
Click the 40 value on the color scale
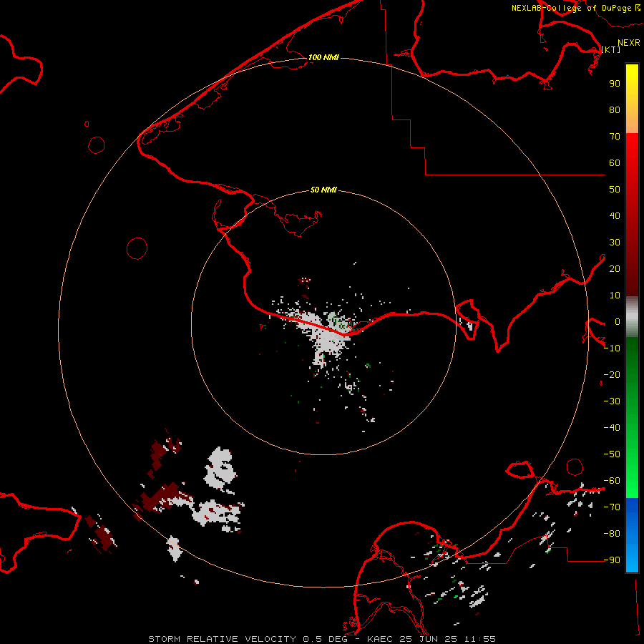coord(615,215)
